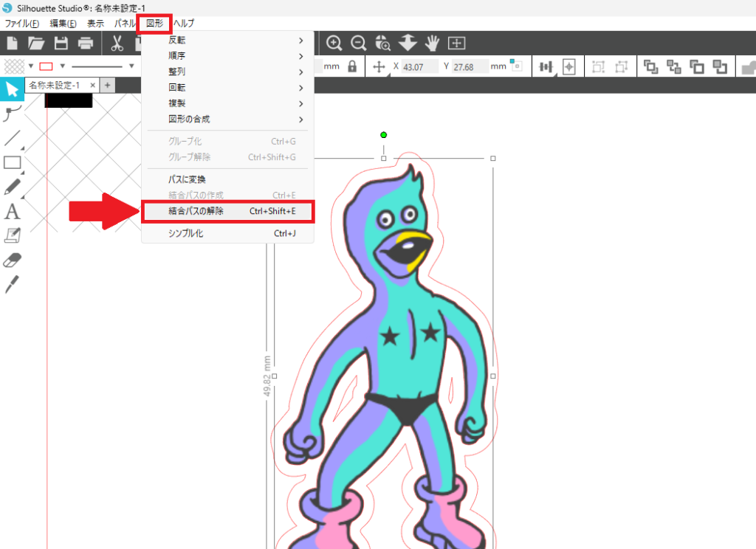756x549 pixels.
Task: Select the edit points tool
Action: 12,114
